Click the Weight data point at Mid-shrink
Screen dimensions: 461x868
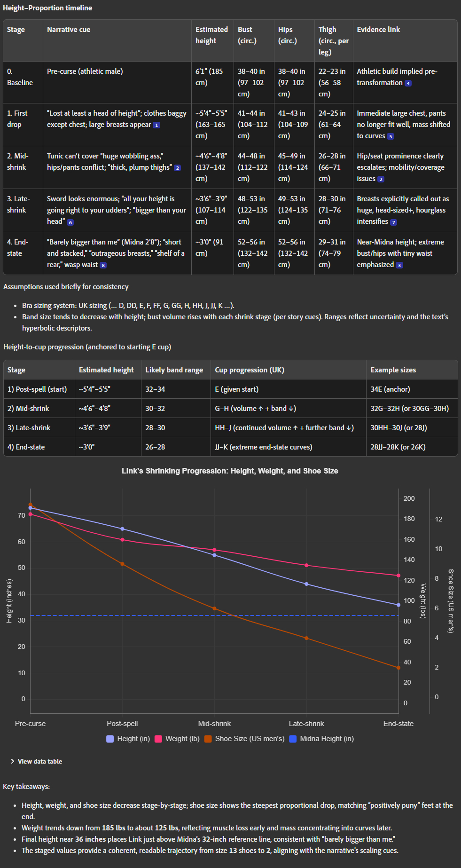(x=214, y=550)
